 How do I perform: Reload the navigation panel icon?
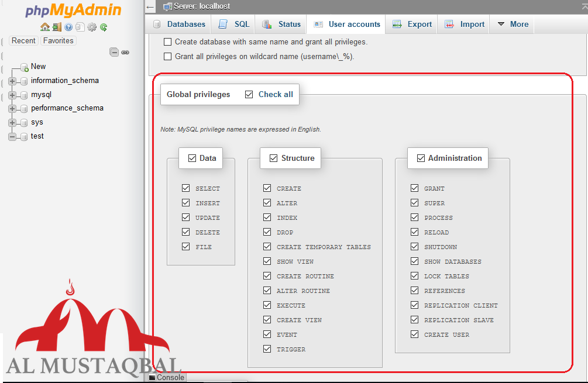[x=104, y=27]
